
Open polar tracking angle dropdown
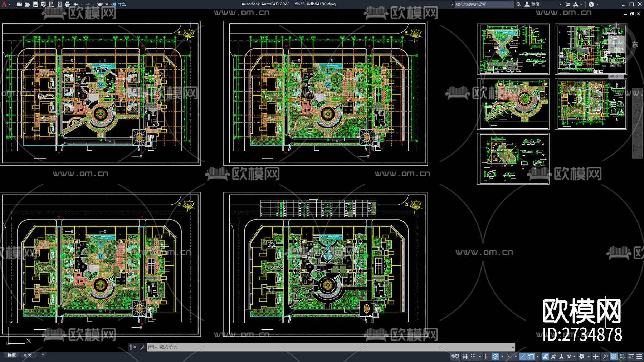pos(502,356)
